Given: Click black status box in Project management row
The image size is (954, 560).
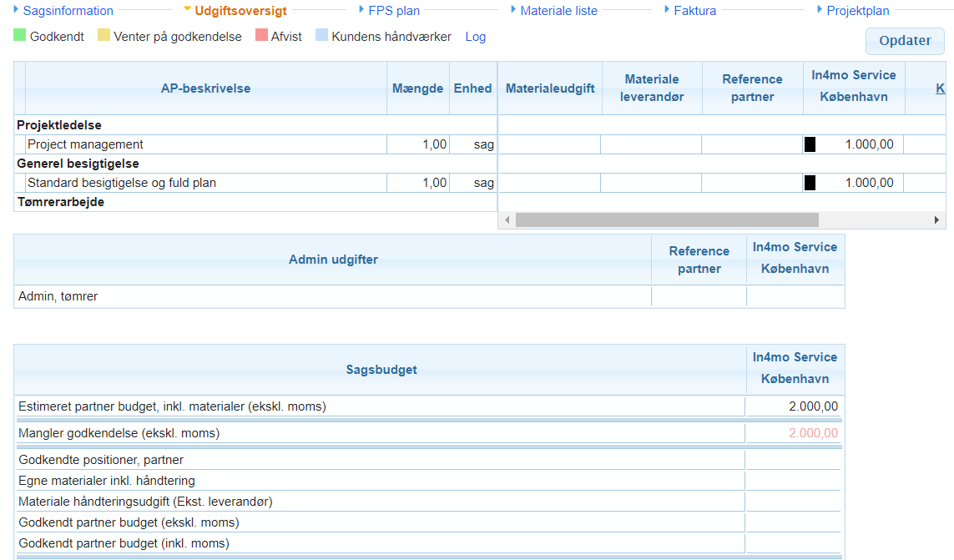Looking at the screenshot, I should pyautogui.click(x=810, y=144).
